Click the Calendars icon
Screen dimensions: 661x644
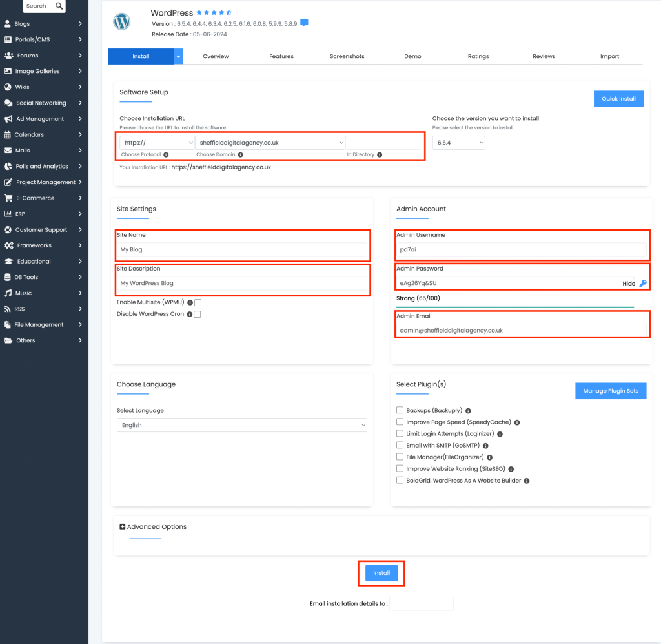click(7, 134)
